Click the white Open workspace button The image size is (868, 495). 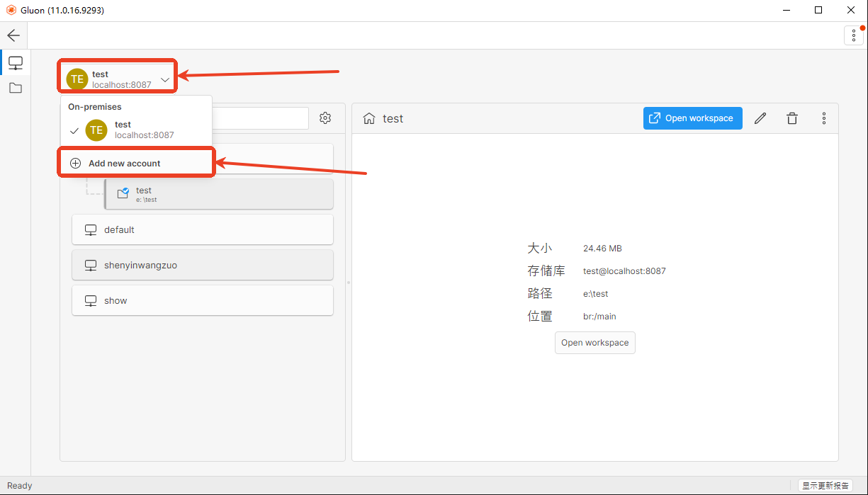594,343
